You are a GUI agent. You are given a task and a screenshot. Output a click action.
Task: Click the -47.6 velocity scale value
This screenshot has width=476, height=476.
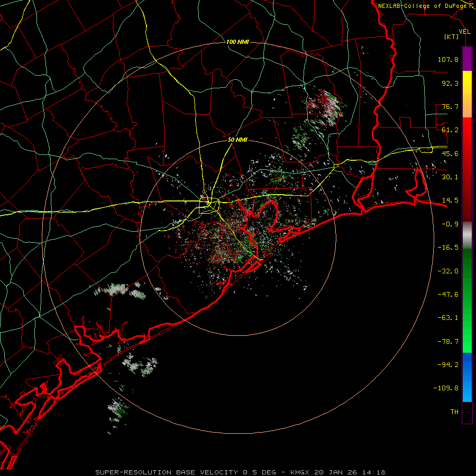click(x=448, y=295)
